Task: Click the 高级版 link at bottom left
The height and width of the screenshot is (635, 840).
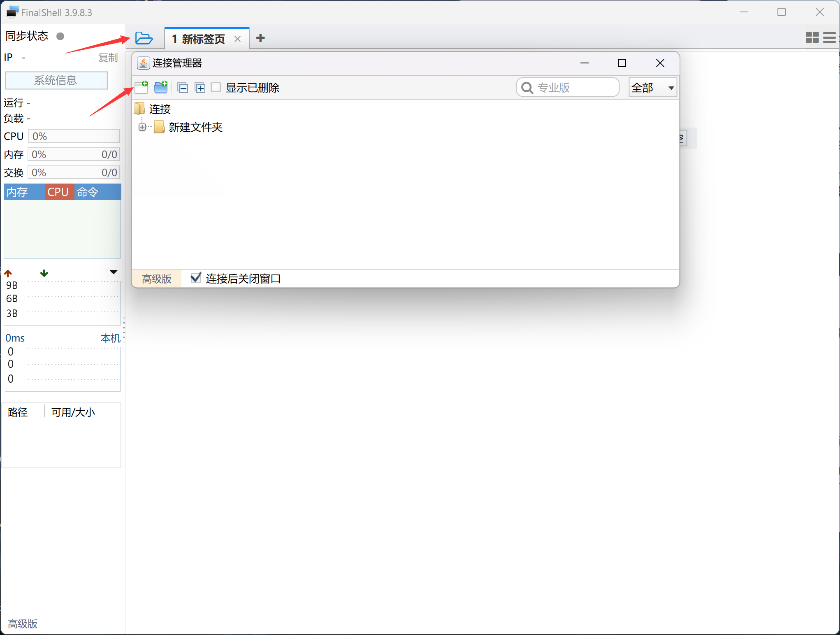Action: pos(23,624)
